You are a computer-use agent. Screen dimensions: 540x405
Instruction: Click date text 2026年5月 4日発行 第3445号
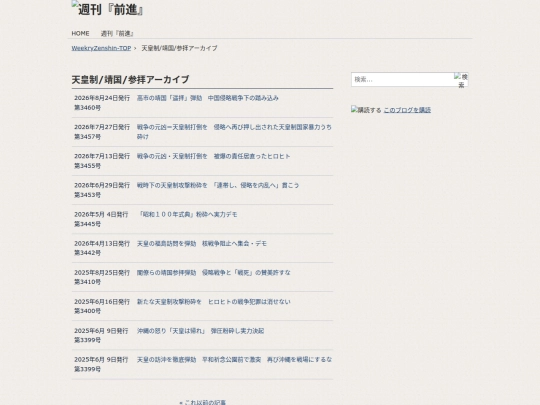(101, 219)
